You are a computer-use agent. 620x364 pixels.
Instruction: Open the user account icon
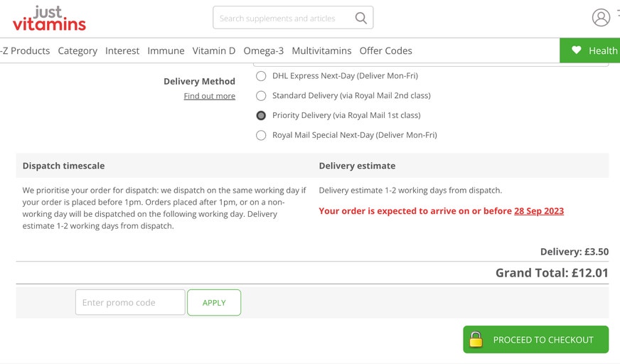pyautogui.click(x=601, y=18)
